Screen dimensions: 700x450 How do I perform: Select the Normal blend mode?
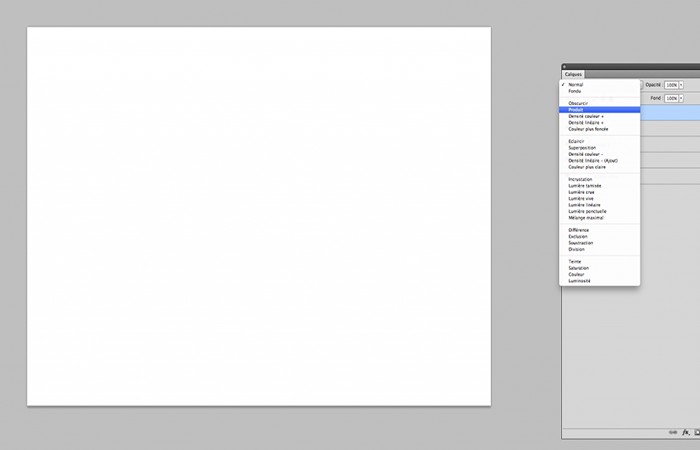pyautogui.click(x=600, y=84)
